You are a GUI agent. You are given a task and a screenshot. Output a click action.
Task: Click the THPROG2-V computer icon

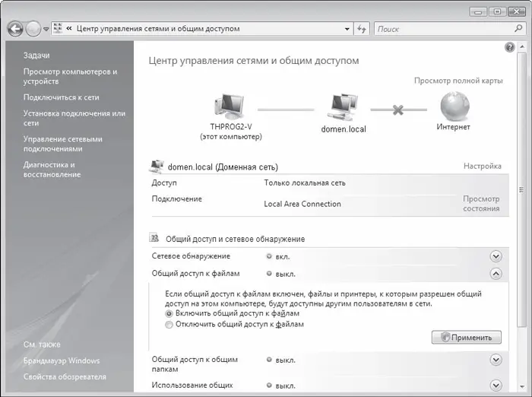pos(230,106)
